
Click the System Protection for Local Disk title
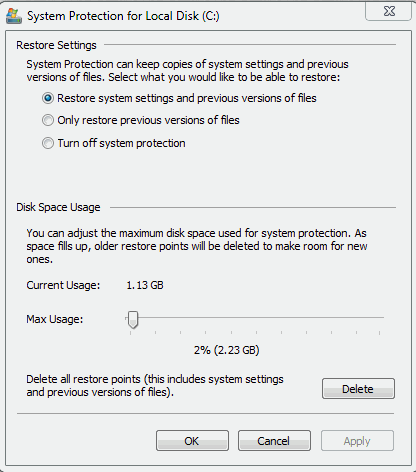tap(123, 16)
